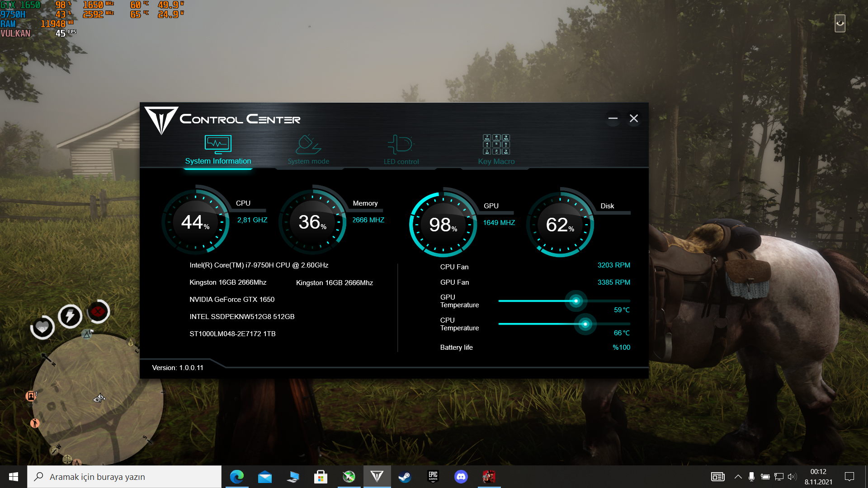Open Steam from the taskbar

click(x=405, y=477)
